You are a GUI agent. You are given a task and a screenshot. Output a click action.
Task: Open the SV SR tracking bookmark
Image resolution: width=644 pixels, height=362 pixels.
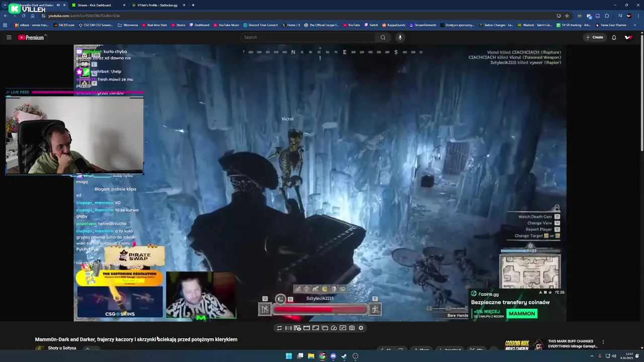pos(574,25)
